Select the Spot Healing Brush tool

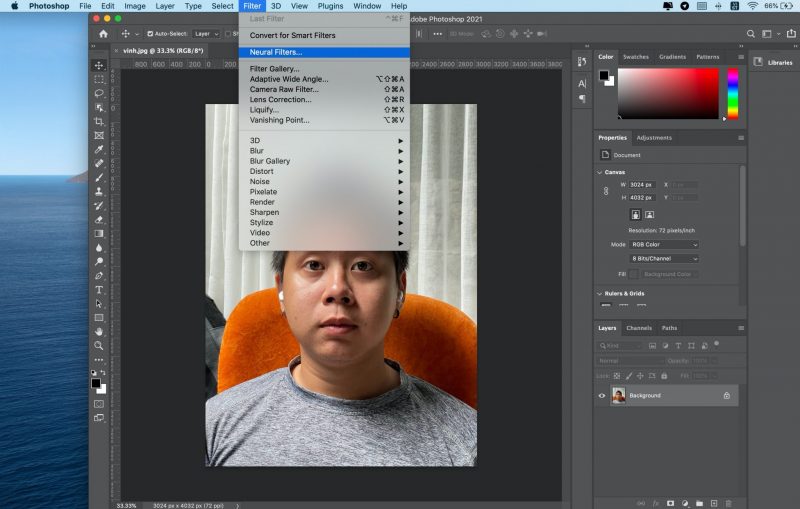tap(99, 164)
